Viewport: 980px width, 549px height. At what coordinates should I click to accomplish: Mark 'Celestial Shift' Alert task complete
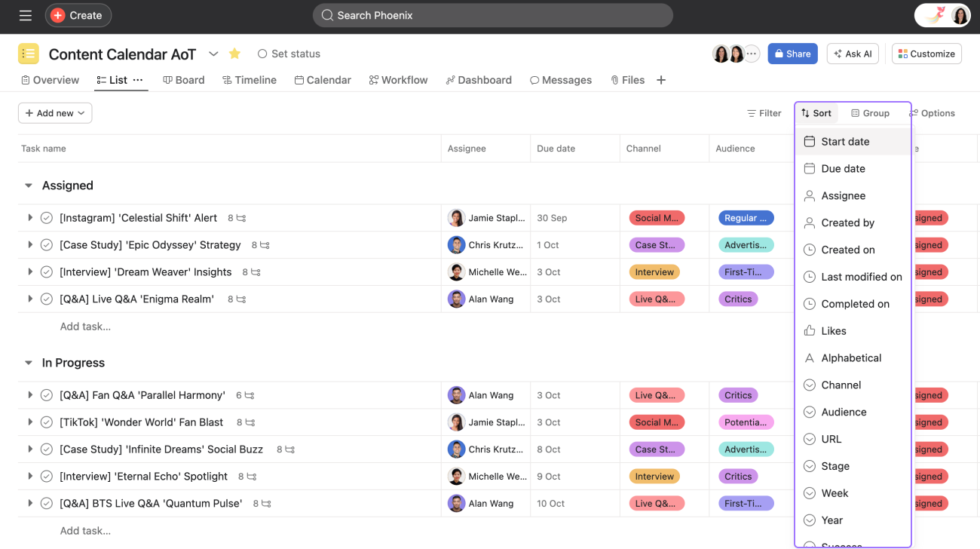[x=46, y=217]
